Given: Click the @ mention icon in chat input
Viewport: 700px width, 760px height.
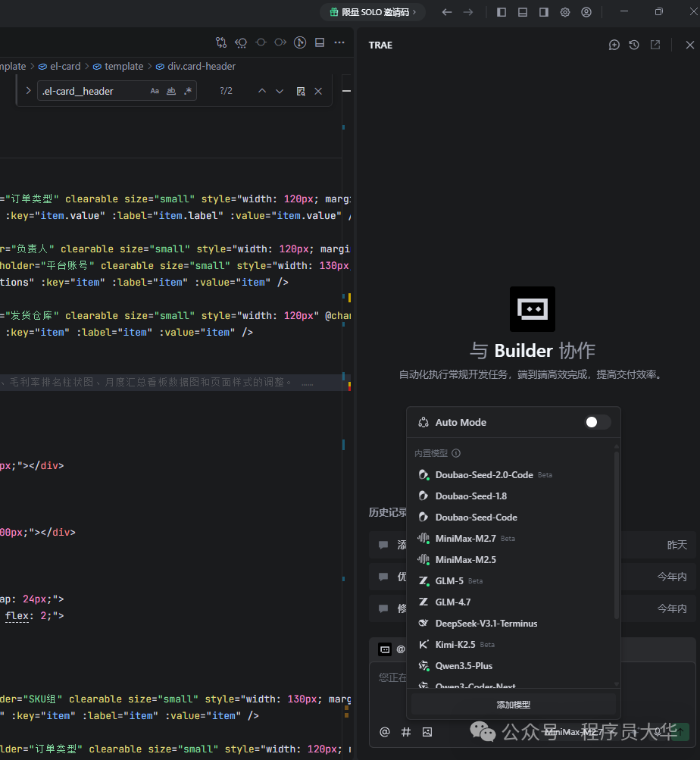Looking at the screenshot, I should coord(385,731).
